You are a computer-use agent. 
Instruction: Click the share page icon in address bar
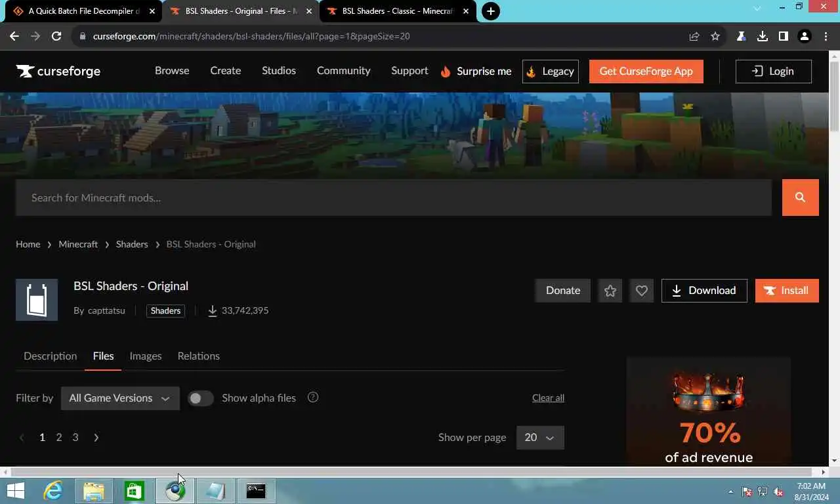coord(694,36)
